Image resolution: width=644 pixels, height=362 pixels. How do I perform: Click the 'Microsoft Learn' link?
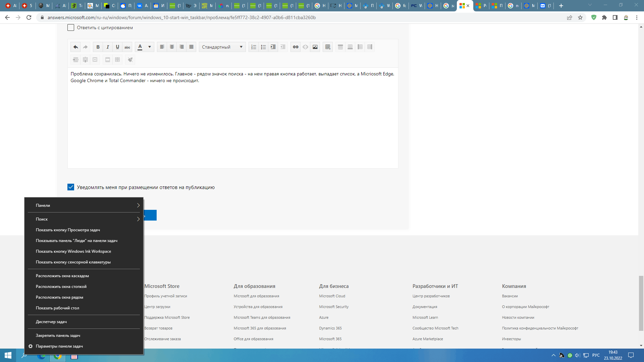click(425, 317)
